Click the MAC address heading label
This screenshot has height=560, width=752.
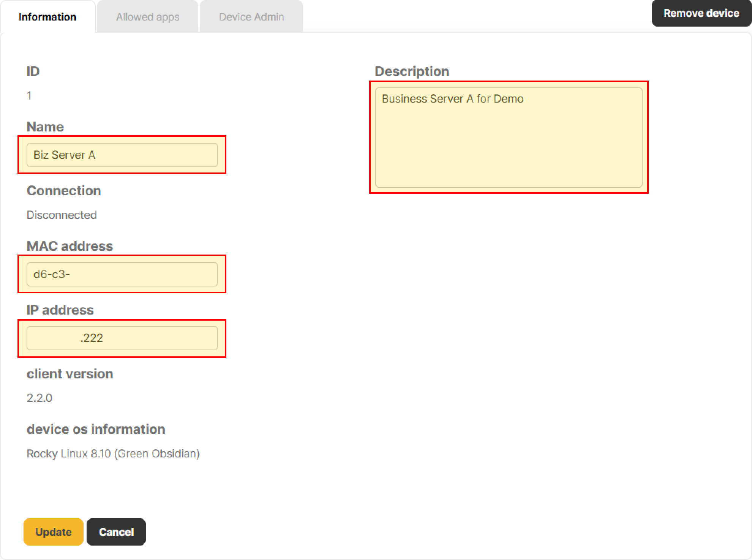[x=70, y=246]
